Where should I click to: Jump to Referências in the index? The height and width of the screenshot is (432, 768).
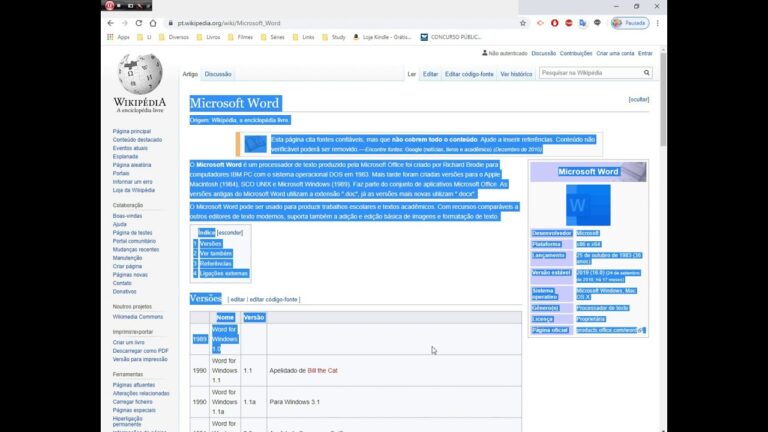pyautogui.click(x=216, y=264)
